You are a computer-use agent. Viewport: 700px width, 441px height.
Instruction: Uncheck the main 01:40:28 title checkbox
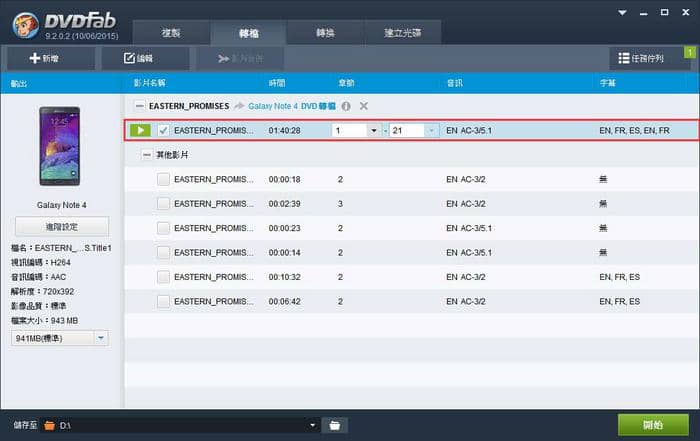pyautogui.click(x=163, y=130)
